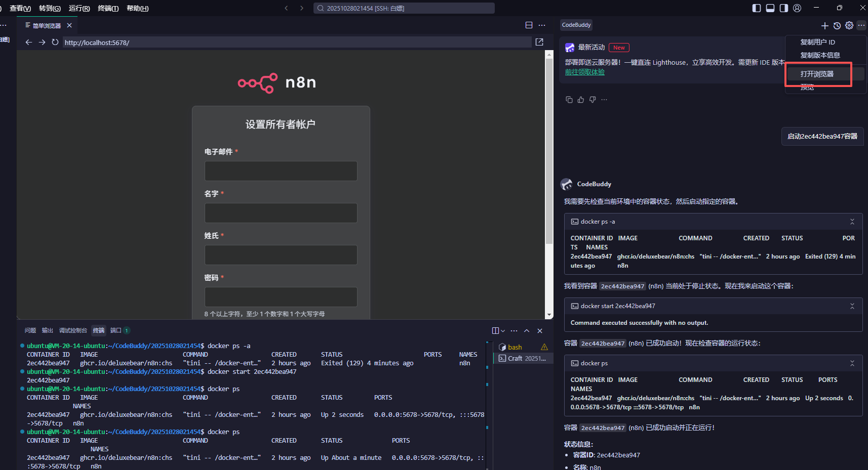Click the browser URL address bar
Image resolution: width=868 pixels, height=470 pixels.
(298, 42)
